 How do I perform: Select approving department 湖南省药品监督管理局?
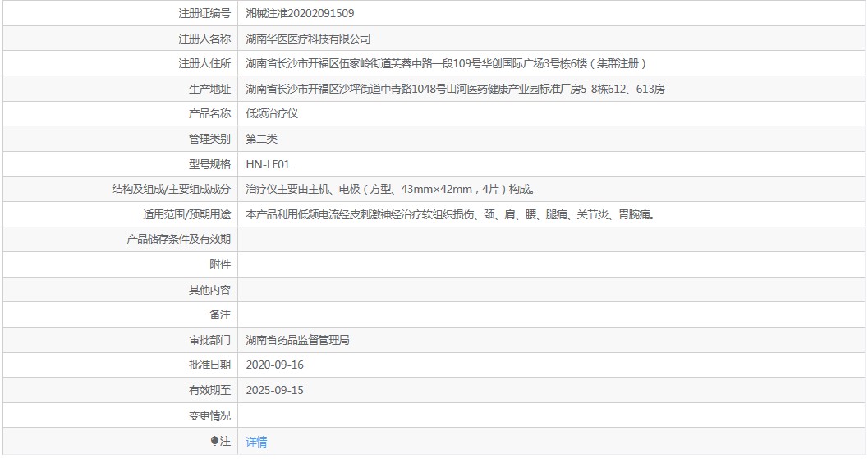[x=298, y=340]
